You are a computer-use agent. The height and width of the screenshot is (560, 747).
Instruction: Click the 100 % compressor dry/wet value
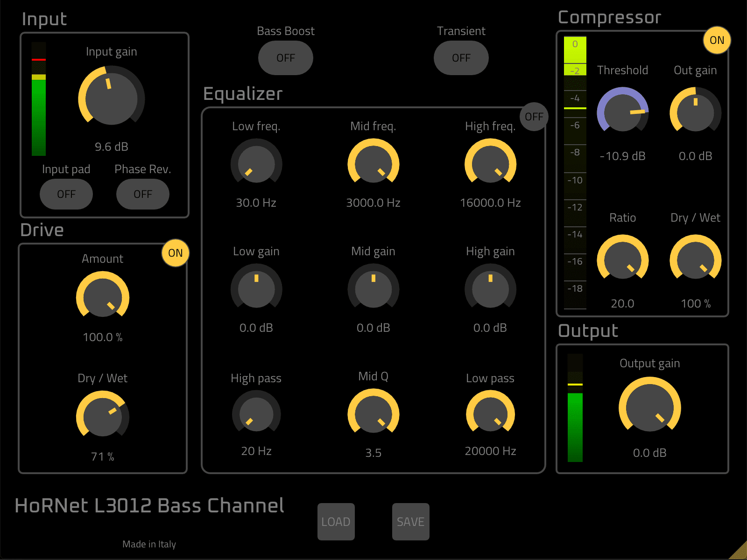point(696,304)
